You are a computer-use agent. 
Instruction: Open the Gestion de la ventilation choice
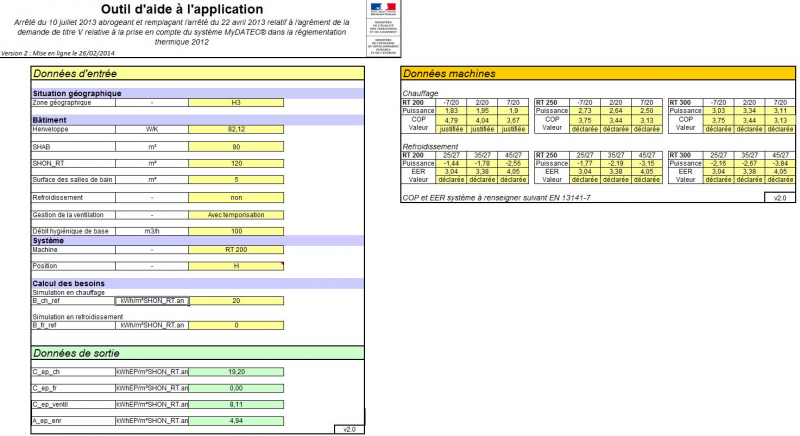236,215
